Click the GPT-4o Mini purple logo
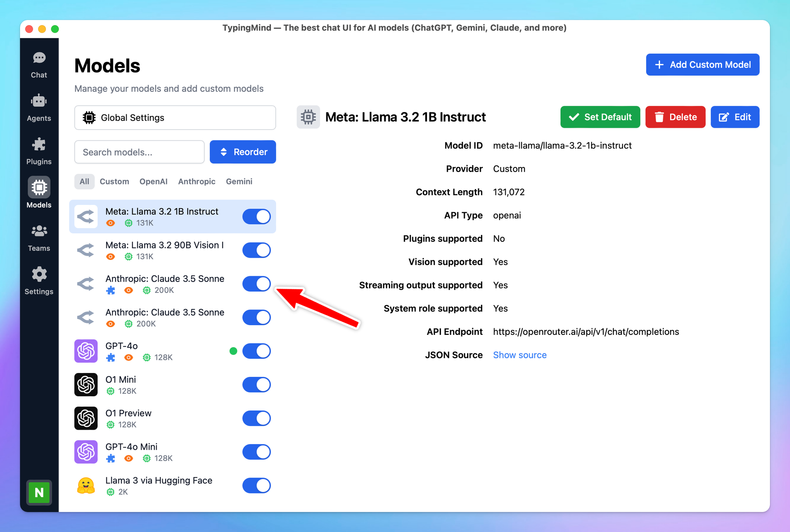Viewport: 790px width, 532px height. (86, 452)
